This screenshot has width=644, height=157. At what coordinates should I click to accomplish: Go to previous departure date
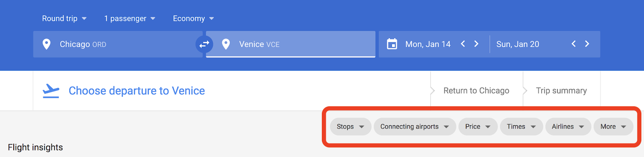(x=463, y=44)
